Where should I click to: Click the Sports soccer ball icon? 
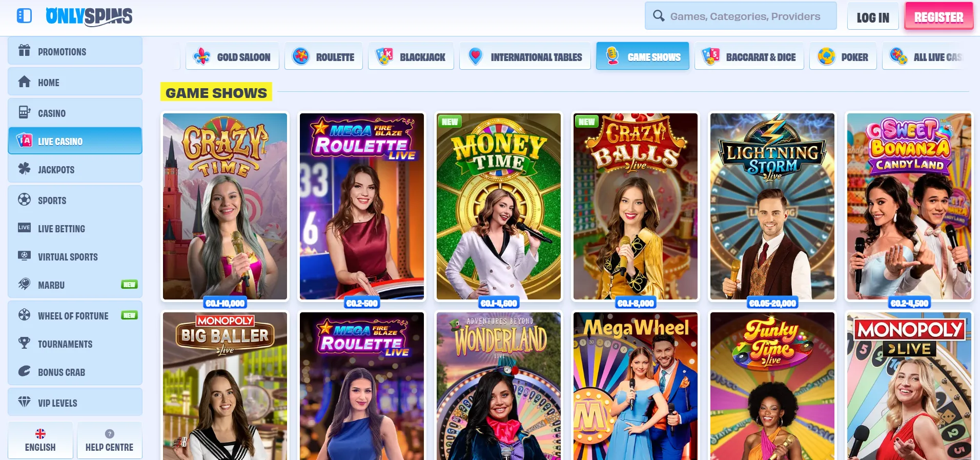pos(24,199)
